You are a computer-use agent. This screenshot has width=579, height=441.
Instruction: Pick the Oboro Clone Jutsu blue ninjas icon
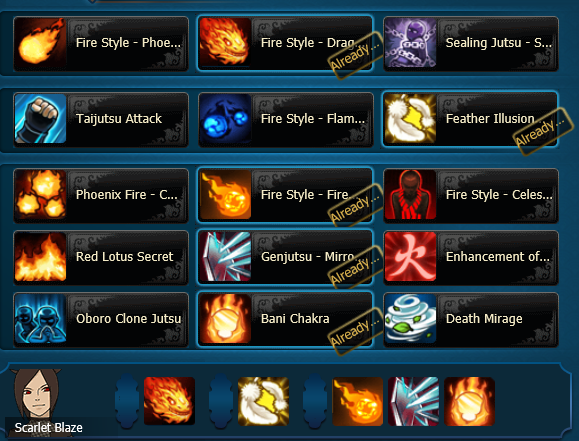point(41,319)
